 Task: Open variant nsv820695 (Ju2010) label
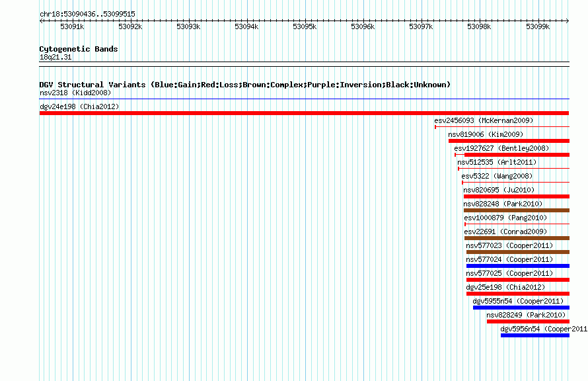499,190
